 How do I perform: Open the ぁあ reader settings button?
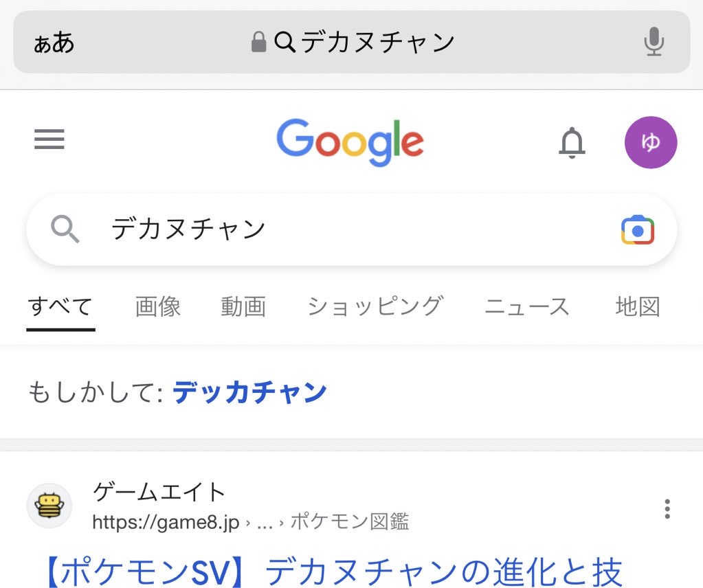[x=54, y=43]
